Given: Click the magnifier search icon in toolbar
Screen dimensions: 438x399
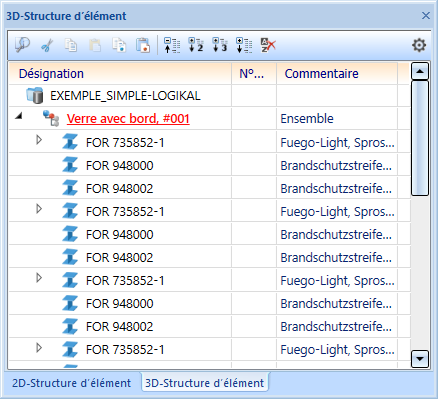Looking at the screenshot, I should [22, 45].
